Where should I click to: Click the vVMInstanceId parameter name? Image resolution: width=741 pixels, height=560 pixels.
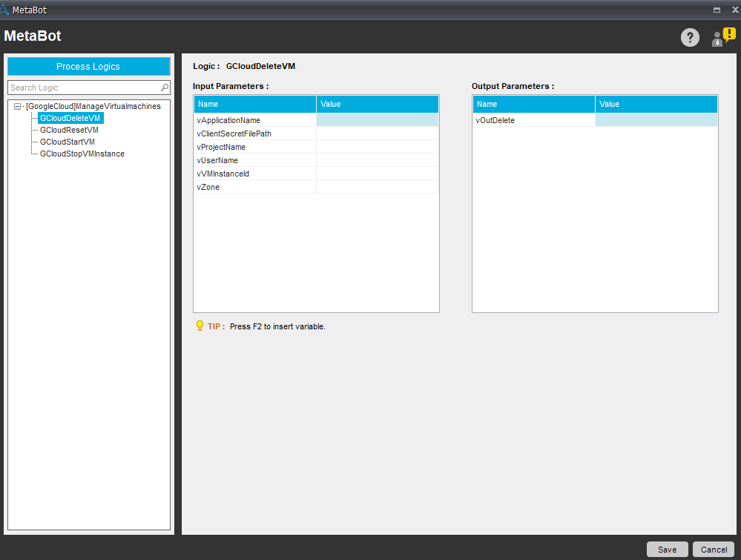coord(223,174)
